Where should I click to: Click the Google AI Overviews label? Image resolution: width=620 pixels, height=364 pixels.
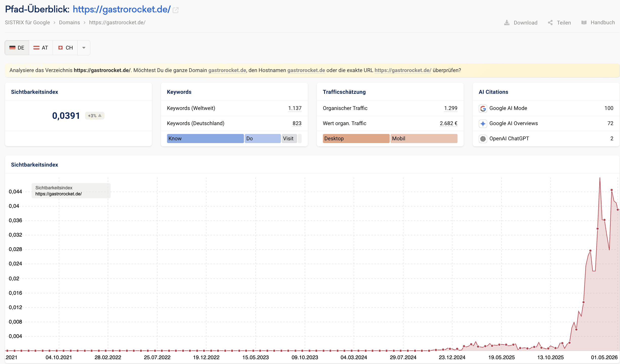click(x=513, y=123)
